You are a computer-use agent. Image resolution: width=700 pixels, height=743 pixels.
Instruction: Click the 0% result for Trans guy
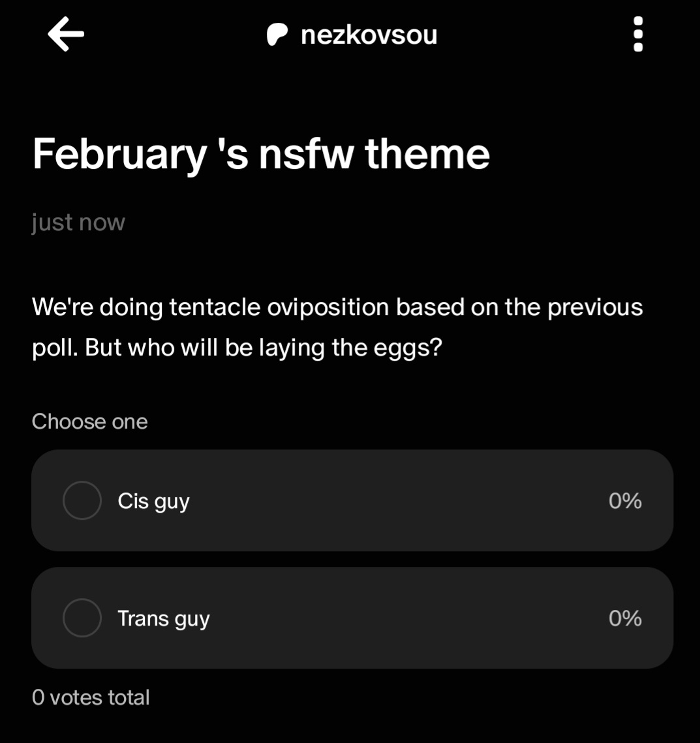625,618
